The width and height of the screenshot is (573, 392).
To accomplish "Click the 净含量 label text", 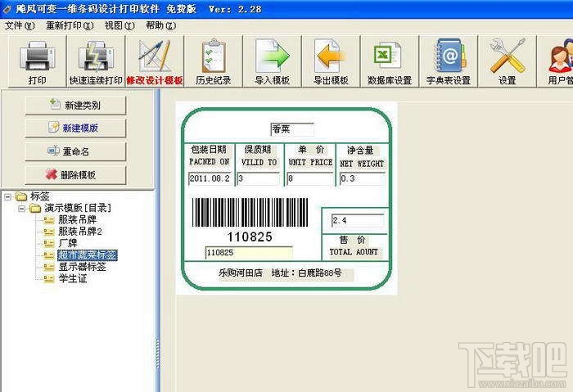I will (360, 150).
